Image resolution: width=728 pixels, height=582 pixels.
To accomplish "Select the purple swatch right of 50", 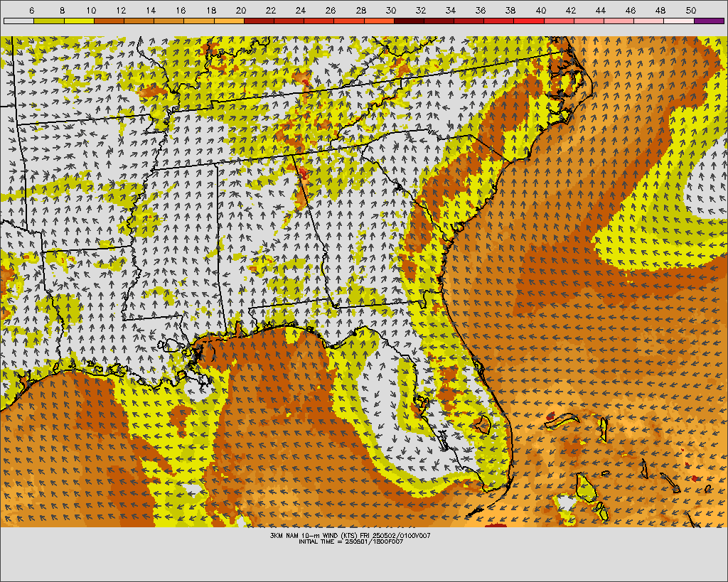I will click(710, 21).
